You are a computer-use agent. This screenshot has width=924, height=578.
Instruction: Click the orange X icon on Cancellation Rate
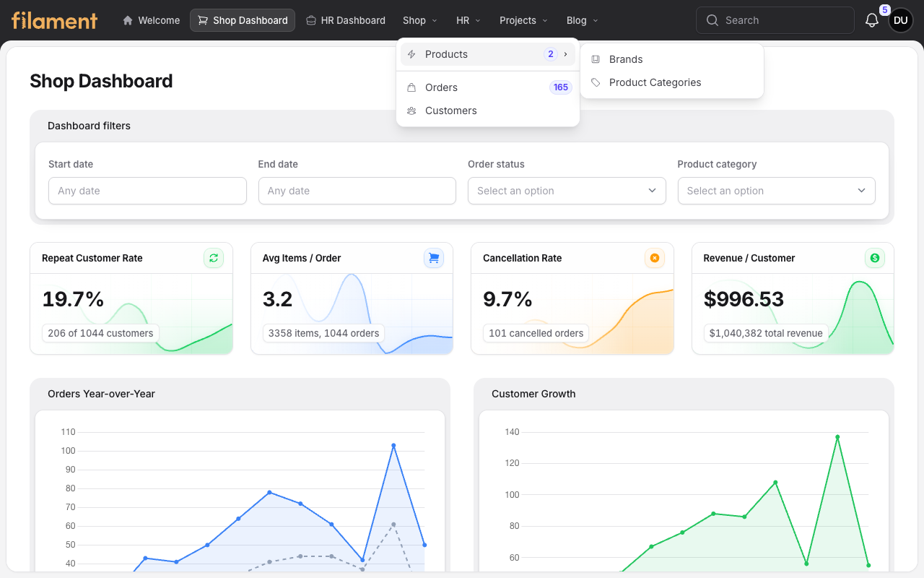tap(655, 258)
